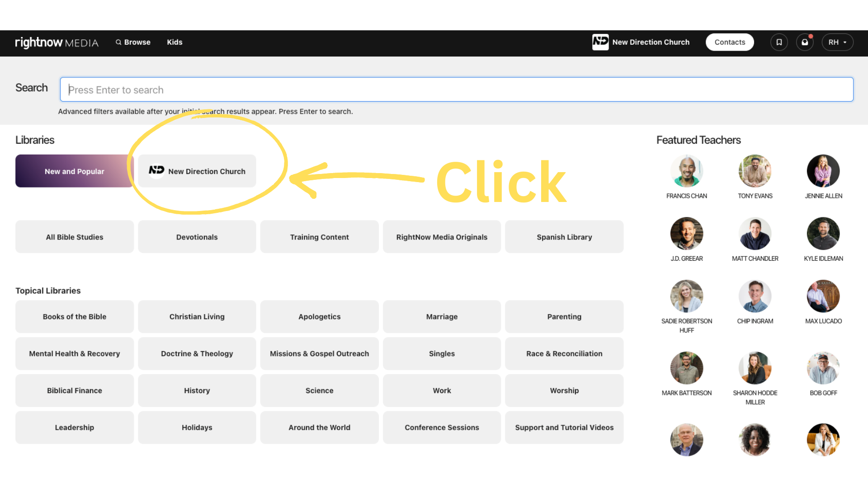Expand the RH account dropdown
The height and width of the screenshot is (488, 868).
[837, 42]
